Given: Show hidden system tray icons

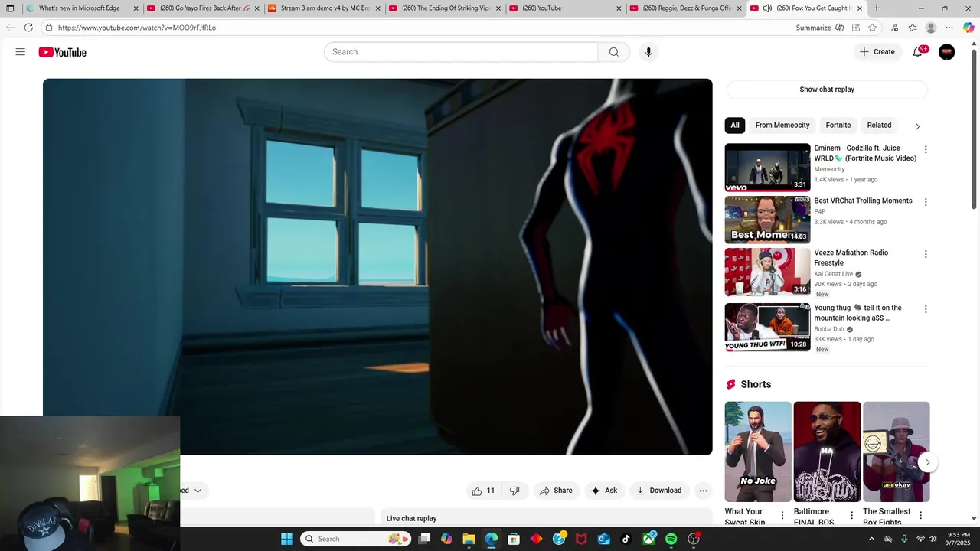Looking at the screenshot, I should pyautogui.click(x=871, y=539).
